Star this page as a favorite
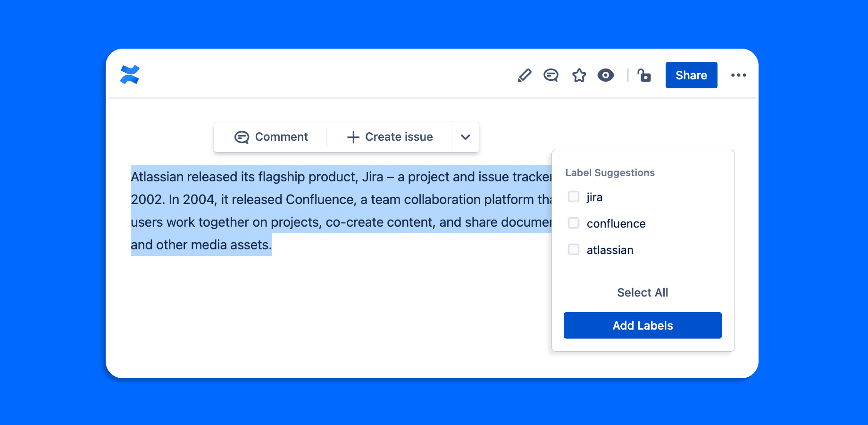 (579, 75)
